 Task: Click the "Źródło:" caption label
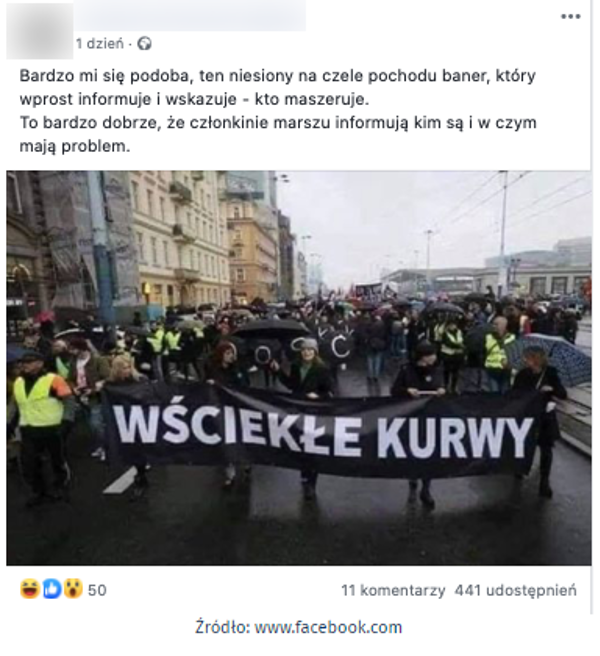tap(223, 627)
